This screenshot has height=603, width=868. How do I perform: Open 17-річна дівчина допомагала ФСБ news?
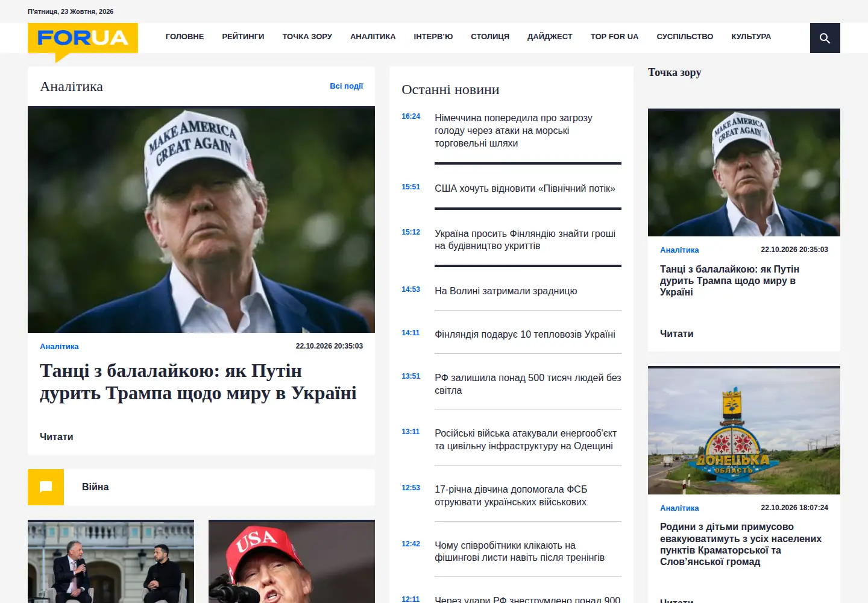(511, 496)
